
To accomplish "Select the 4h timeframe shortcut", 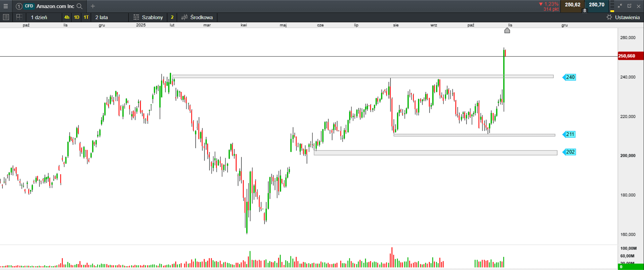I will [67, 17].
